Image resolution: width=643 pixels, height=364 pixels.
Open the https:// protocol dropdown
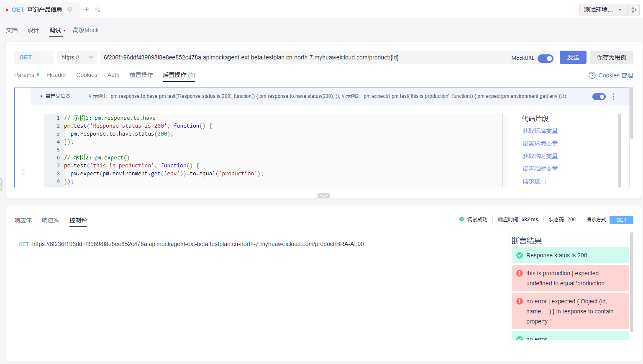(x=77, y=57)
